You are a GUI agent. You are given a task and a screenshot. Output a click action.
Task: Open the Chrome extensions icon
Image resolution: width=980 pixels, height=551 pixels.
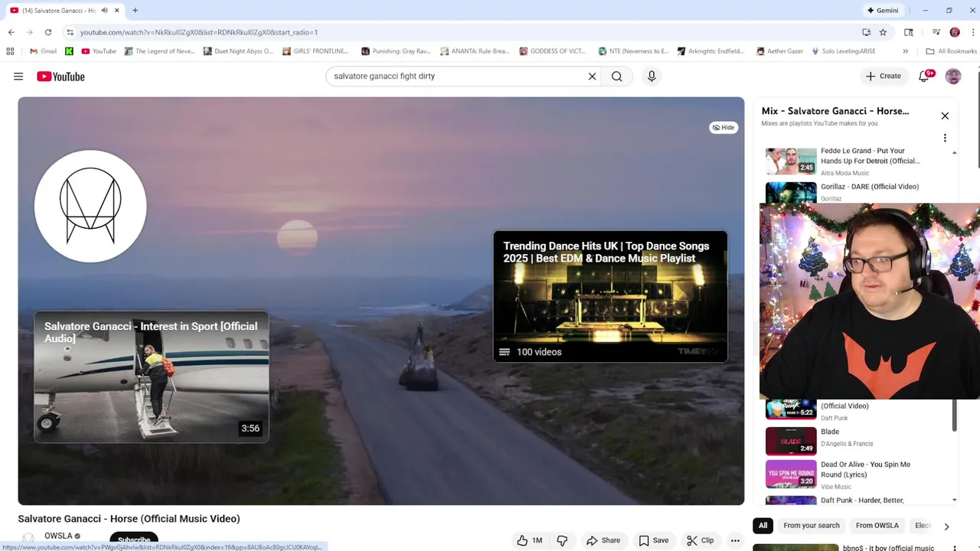point(909,32)
